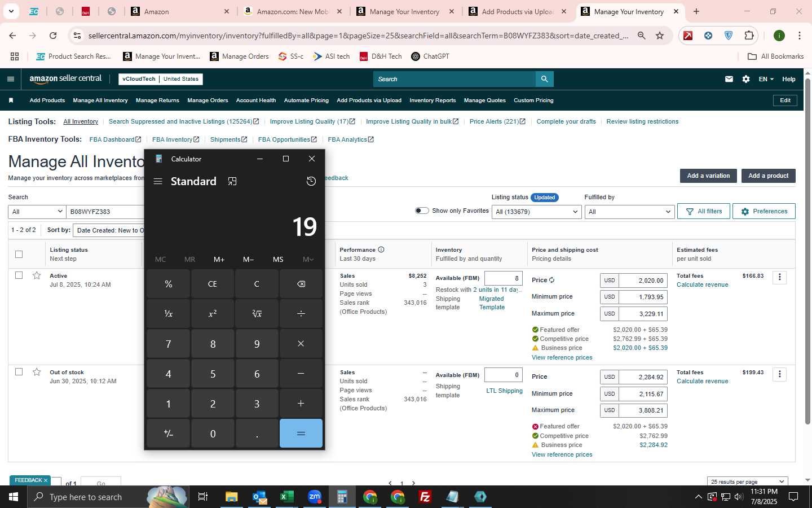
Task: Click the Calculator square root key
Action: pos(257,313)
